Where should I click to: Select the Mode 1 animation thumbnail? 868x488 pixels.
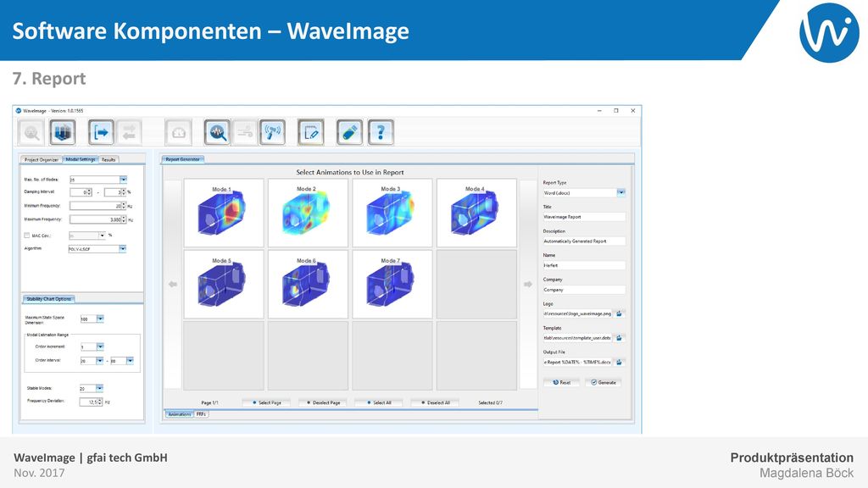224,213
